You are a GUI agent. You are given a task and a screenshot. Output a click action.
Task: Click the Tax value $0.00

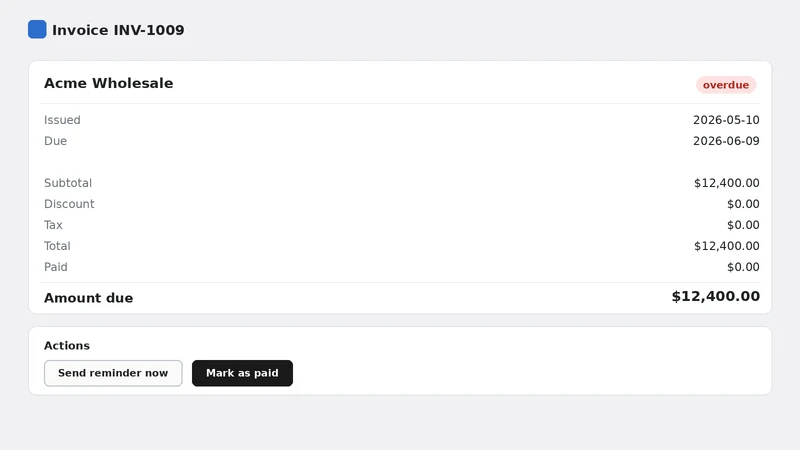743,225
